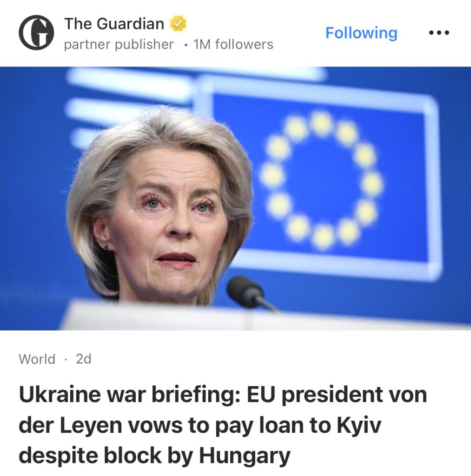The width and height of the screenshot is (471, 476).
Task: Click headline line ending with Kyiv
Action: click(200, 425)
